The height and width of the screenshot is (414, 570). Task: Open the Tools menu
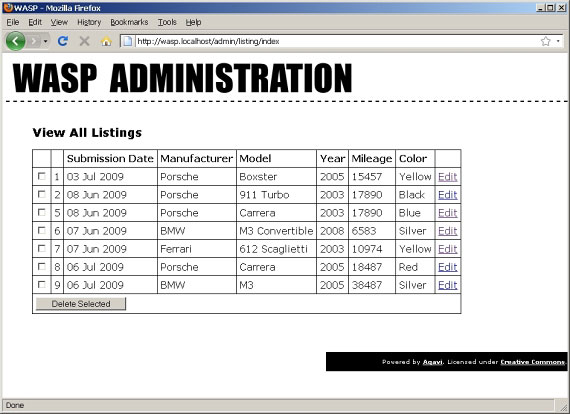167,22
